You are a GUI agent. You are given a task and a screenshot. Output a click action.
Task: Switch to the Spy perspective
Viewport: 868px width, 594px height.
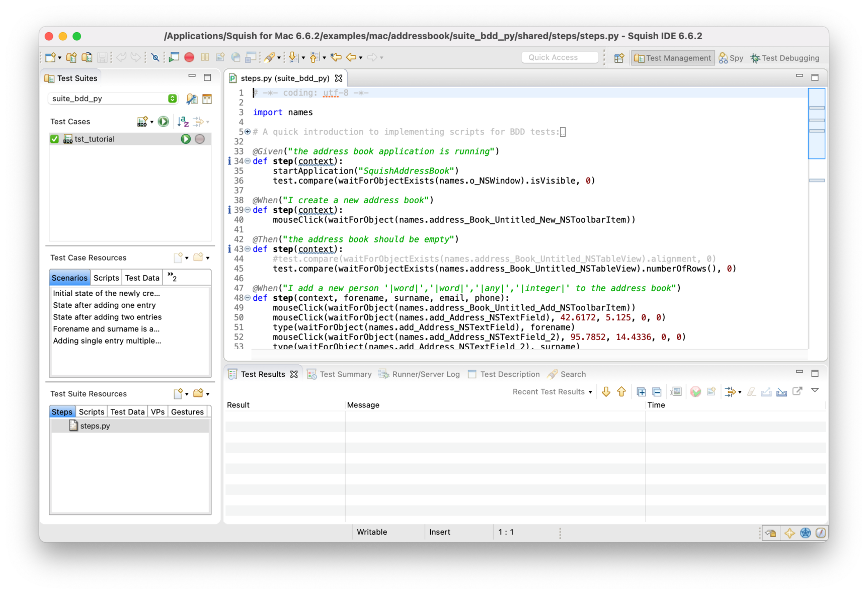tap(731, 58)
